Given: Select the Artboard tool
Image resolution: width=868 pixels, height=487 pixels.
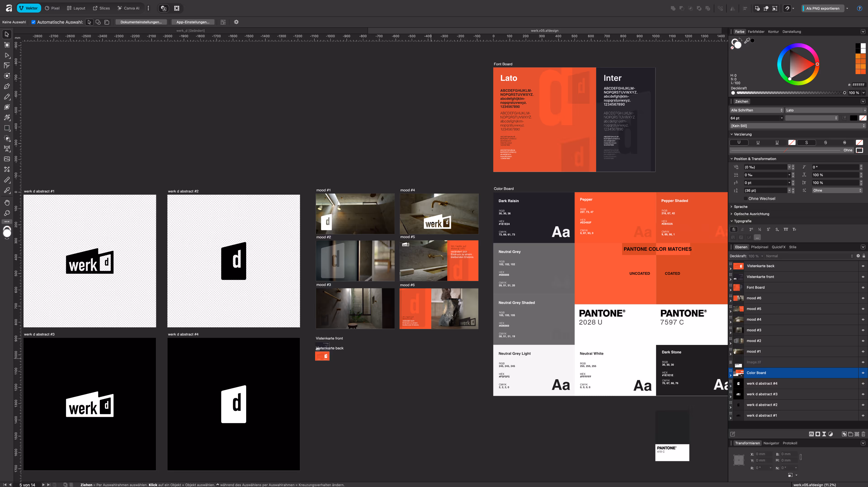Looking at the screenshot, I should [7, 45].
